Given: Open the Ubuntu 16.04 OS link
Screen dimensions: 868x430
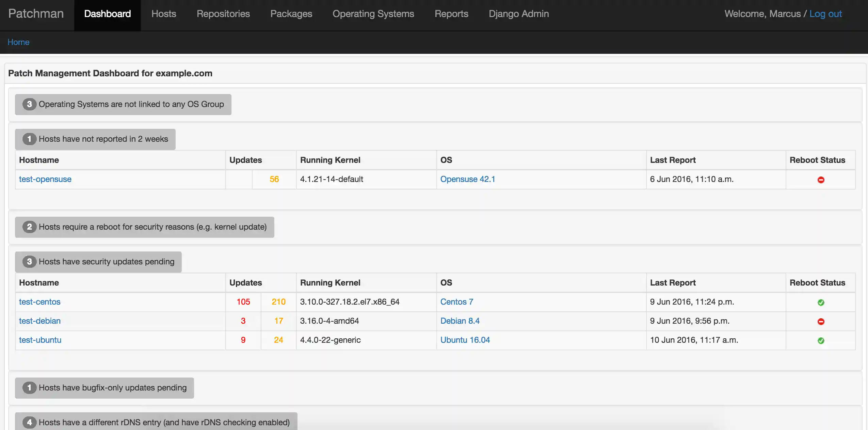Looking at the screenshot, I should point(465,340).
